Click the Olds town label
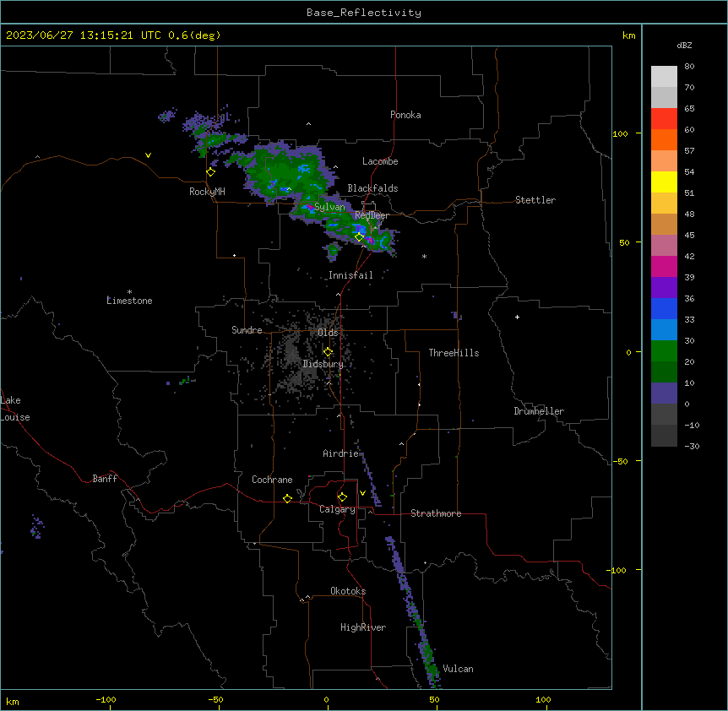Image resolution: width=728 pixels, height=711 pixels. click(328, 333)
